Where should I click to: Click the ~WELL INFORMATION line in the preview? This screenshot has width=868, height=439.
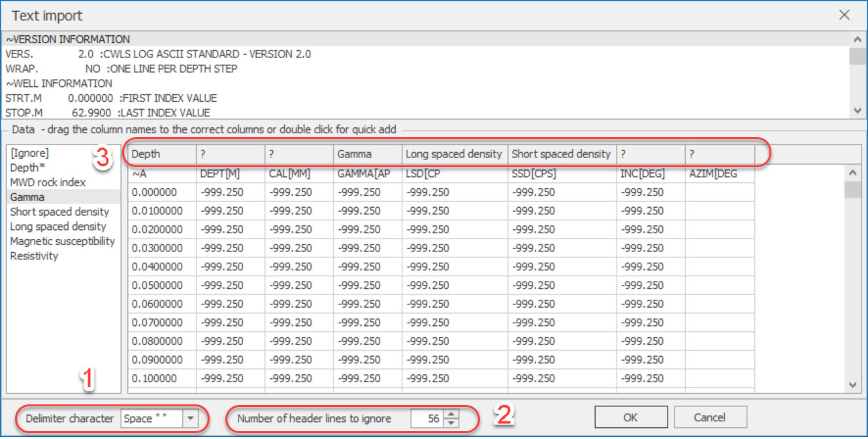click(x=425, y=84)
